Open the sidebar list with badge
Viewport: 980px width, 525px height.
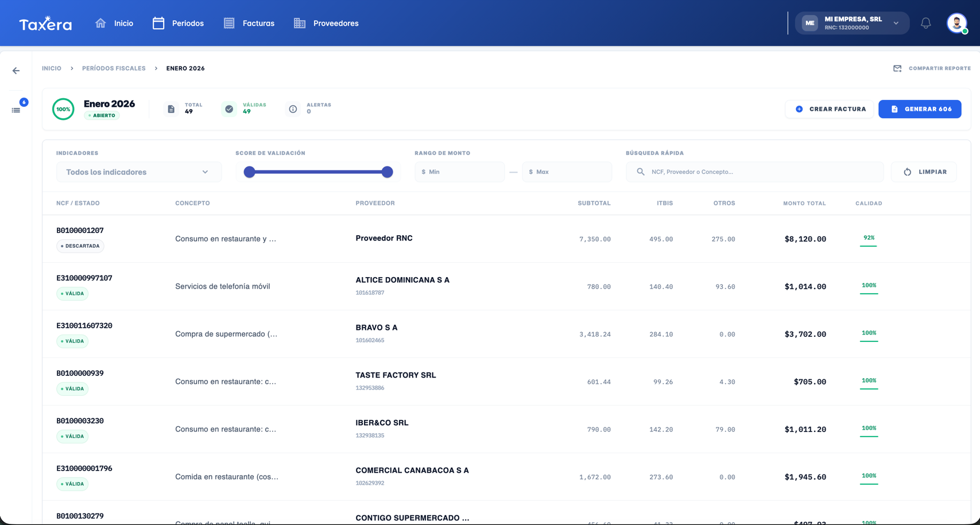[16, 110]
